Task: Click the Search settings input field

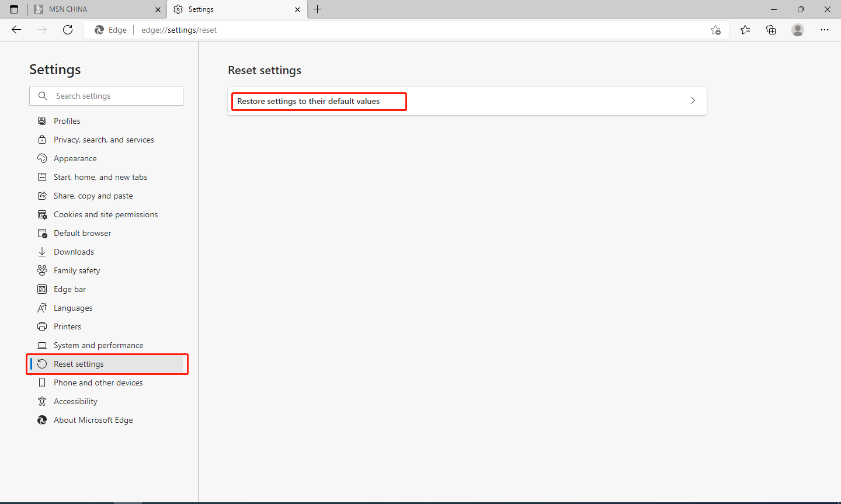Action: 106,95
